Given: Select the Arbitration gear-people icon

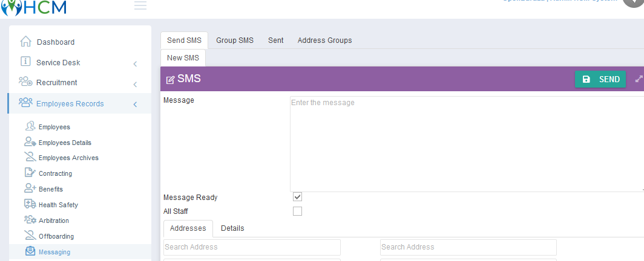Looking at the screenshot, I should (x=30, y=220).
